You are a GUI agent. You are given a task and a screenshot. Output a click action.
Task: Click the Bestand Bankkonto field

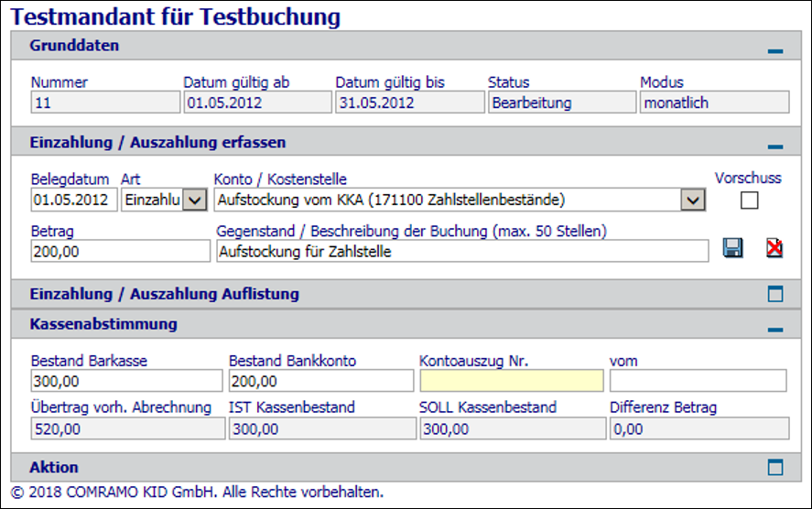321,381
